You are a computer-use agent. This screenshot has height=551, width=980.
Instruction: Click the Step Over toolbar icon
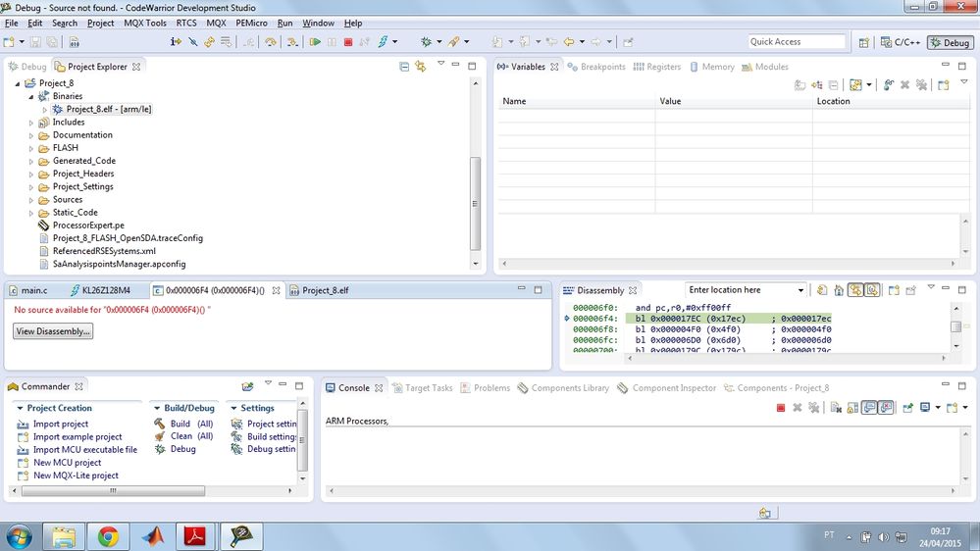[271, 42]
